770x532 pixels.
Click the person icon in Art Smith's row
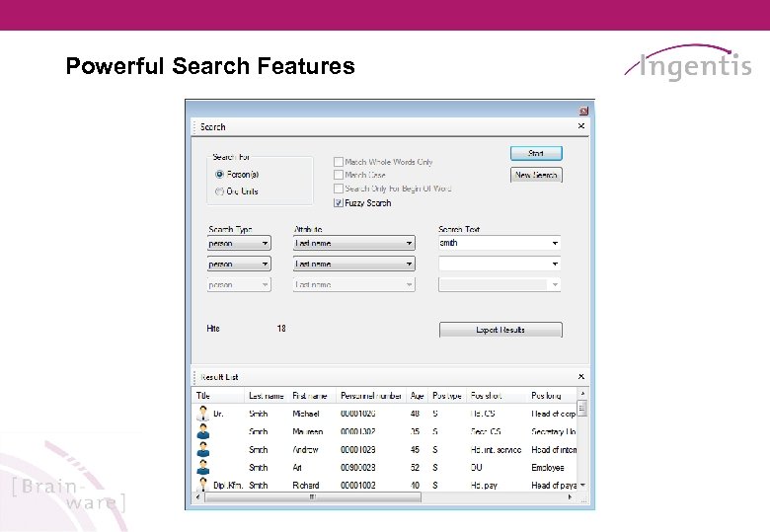tap(202, 467)
